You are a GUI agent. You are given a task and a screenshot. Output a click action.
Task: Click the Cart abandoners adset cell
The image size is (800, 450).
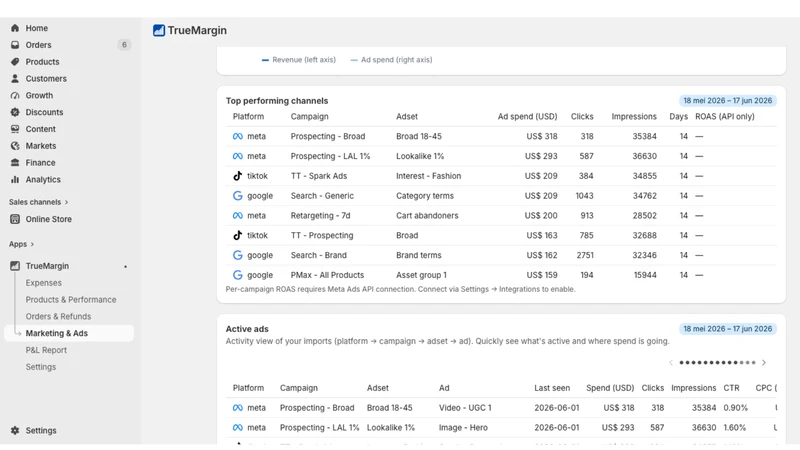click(x=427, y=216)
